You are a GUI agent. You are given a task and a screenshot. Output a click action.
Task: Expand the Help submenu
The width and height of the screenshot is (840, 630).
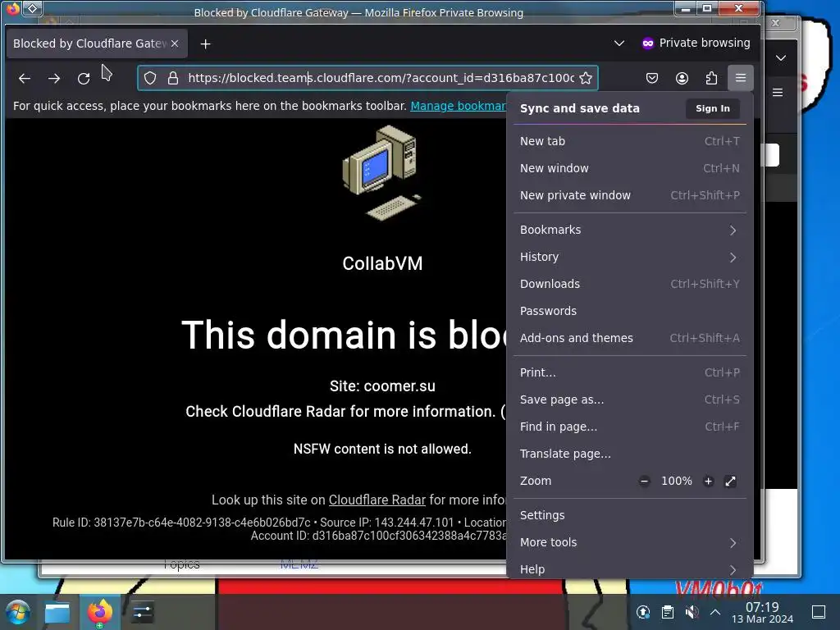coord(629,569)
